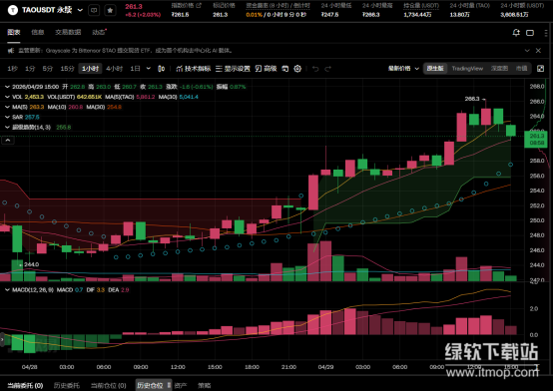Click the fullscreen expand chart icon
553x392 pixels.
(540, 69)
